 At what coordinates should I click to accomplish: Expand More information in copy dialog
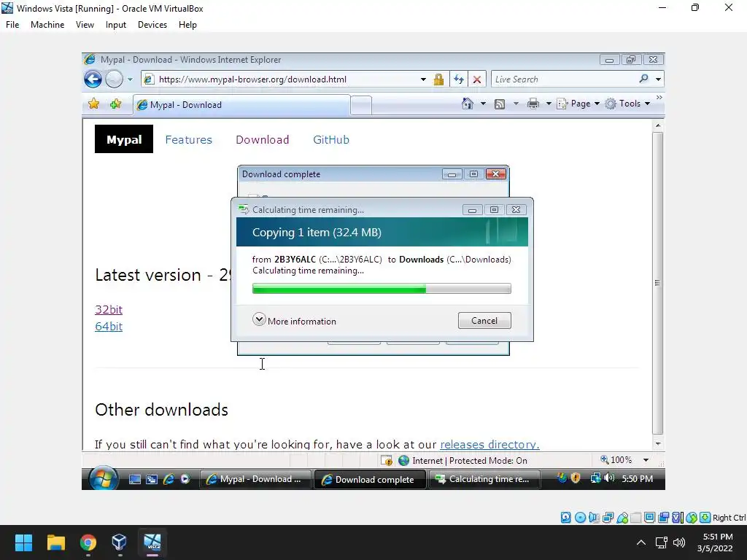(295, 321)
